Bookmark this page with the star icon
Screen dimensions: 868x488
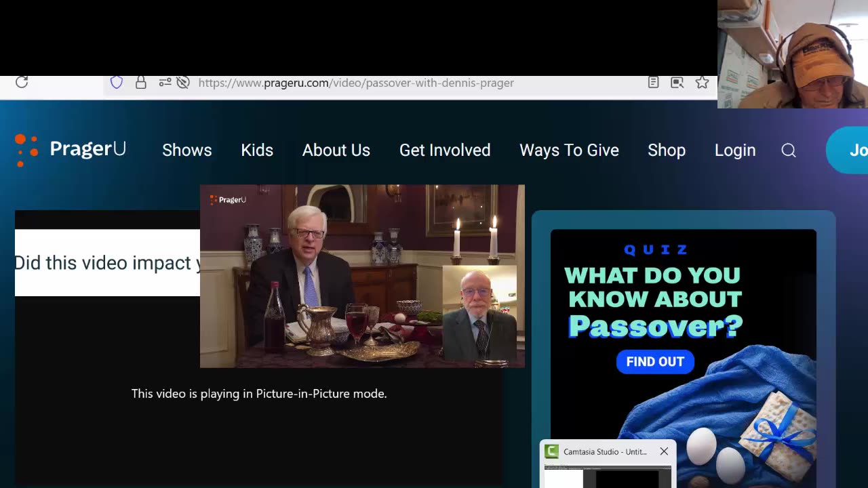(702, 83)
